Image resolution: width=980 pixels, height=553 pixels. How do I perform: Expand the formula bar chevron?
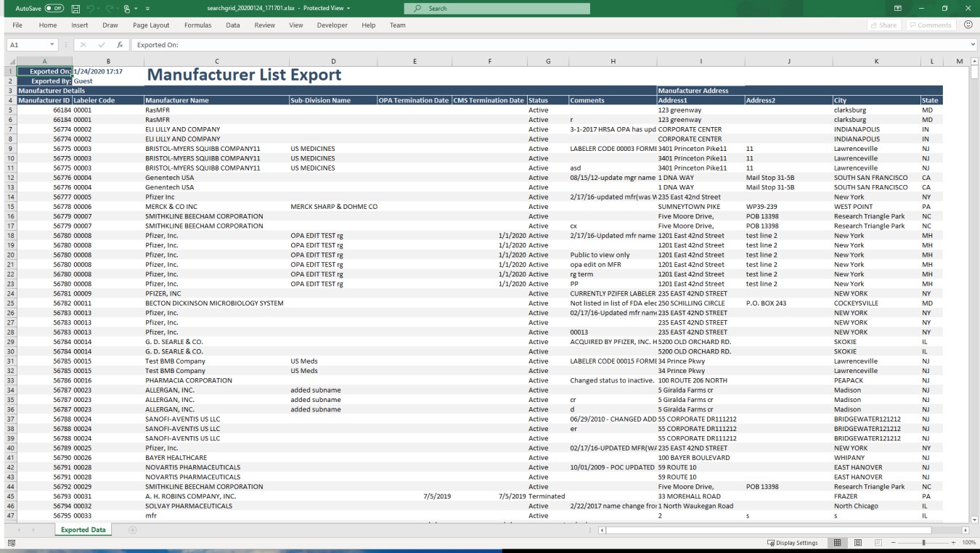pos(973,45)
